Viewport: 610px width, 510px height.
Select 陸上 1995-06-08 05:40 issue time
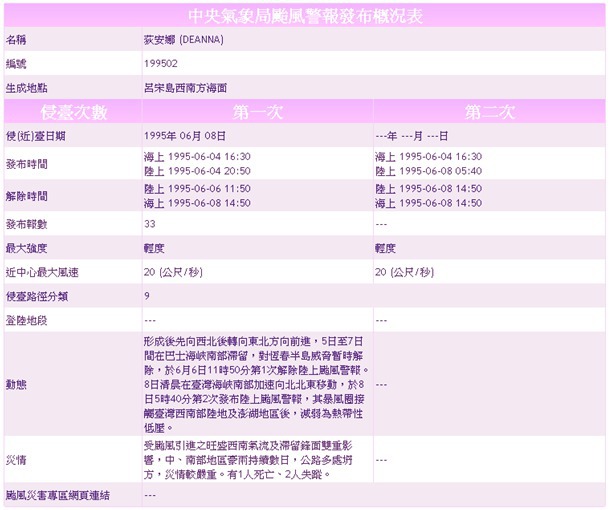[x=429, y=171]
